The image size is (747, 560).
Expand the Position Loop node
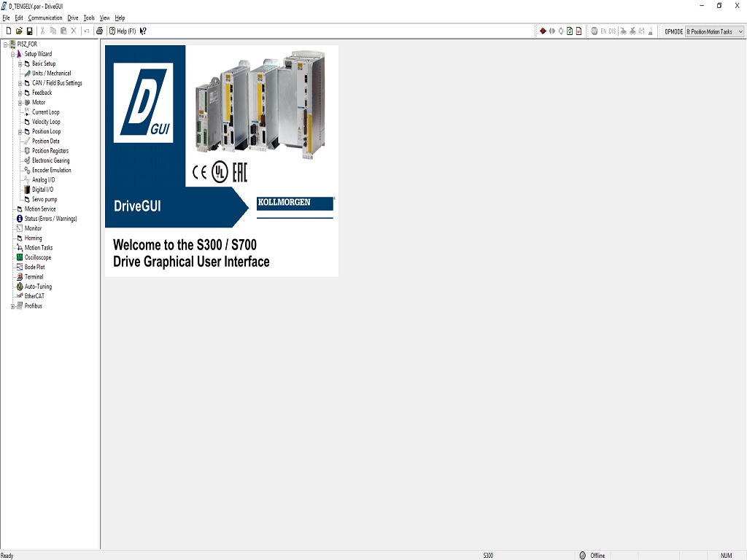coord(20,132)
